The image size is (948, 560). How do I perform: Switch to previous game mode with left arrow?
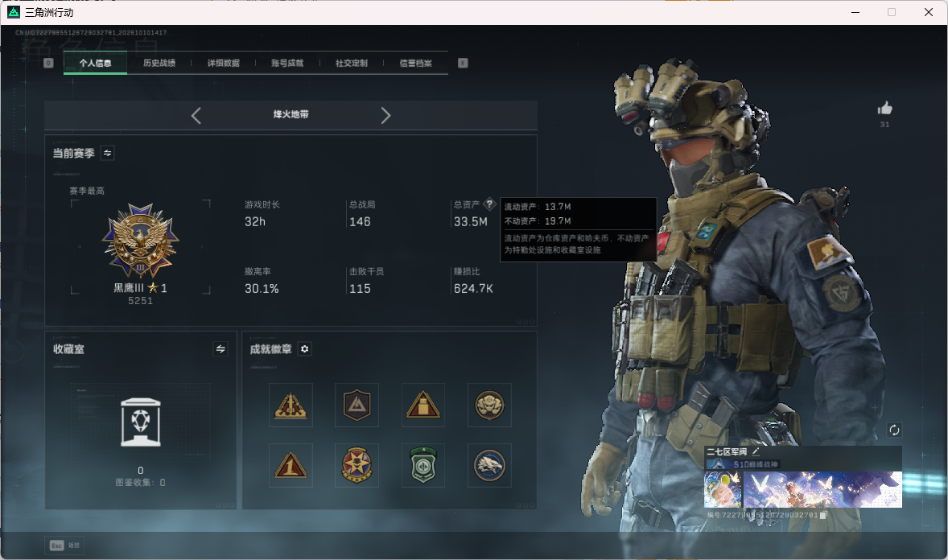pyautogui.click(x=196, y=116)
